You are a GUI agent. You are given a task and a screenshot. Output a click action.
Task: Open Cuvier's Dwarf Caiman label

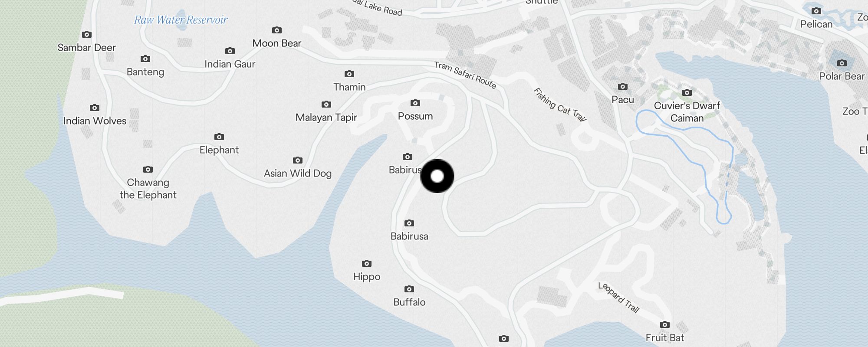pos(687,112)
